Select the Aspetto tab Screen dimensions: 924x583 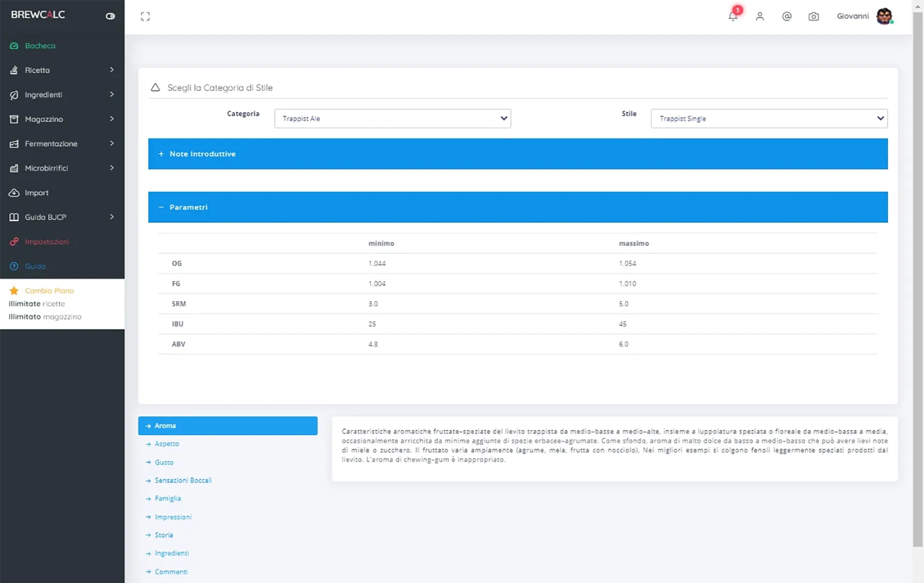pos(166,444)
